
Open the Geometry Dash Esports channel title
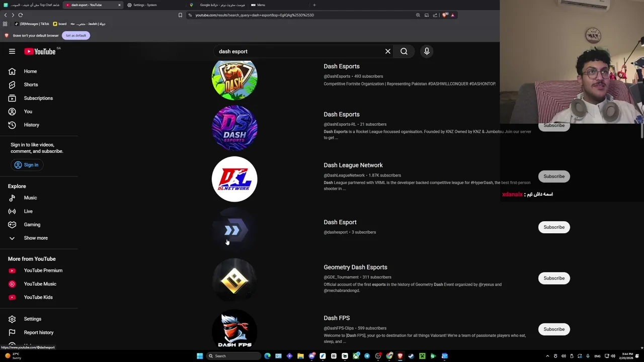pos(355,267)
